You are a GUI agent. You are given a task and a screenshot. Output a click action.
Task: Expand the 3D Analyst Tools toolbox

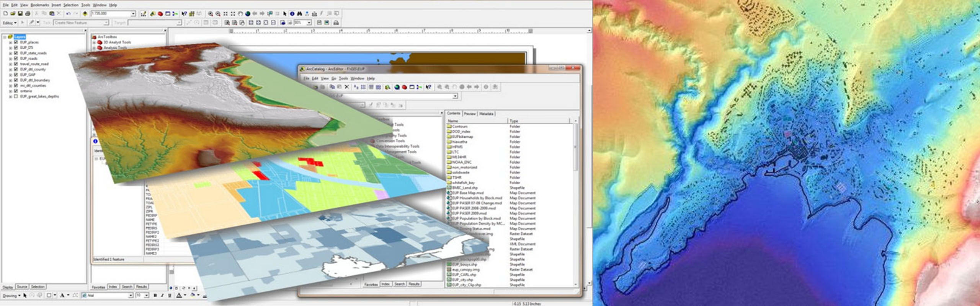point(94,42)
